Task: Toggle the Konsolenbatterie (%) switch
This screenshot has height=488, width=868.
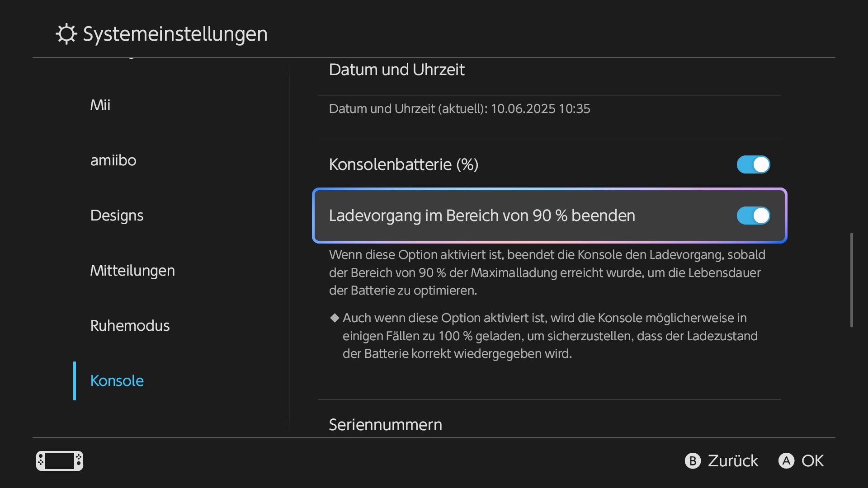Action: 753,164
